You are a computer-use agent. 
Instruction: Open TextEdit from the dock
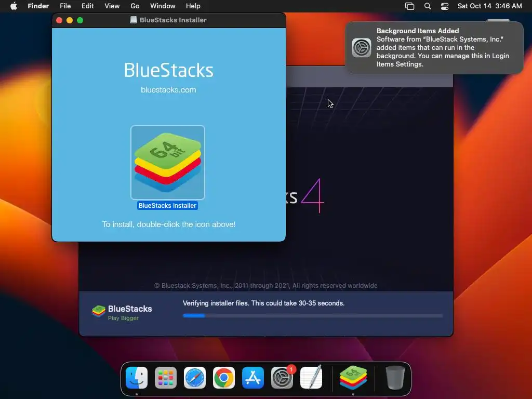coord(311,378)
